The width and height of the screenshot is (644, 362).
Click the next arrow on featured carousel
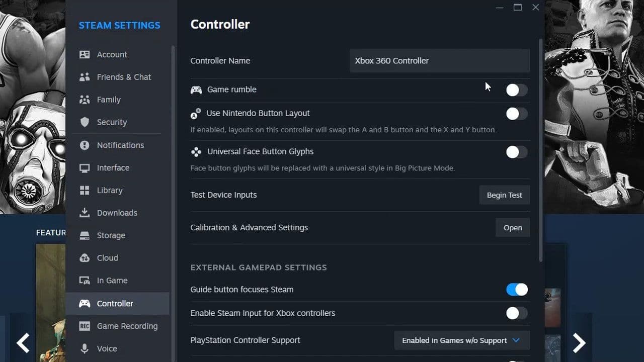tap(579, 343)
